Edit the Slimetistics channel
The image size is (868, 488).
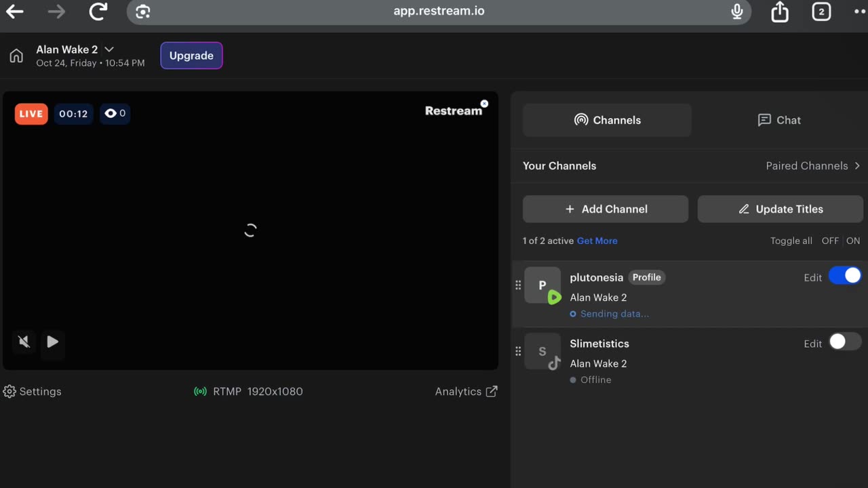[x=812, y=344]
